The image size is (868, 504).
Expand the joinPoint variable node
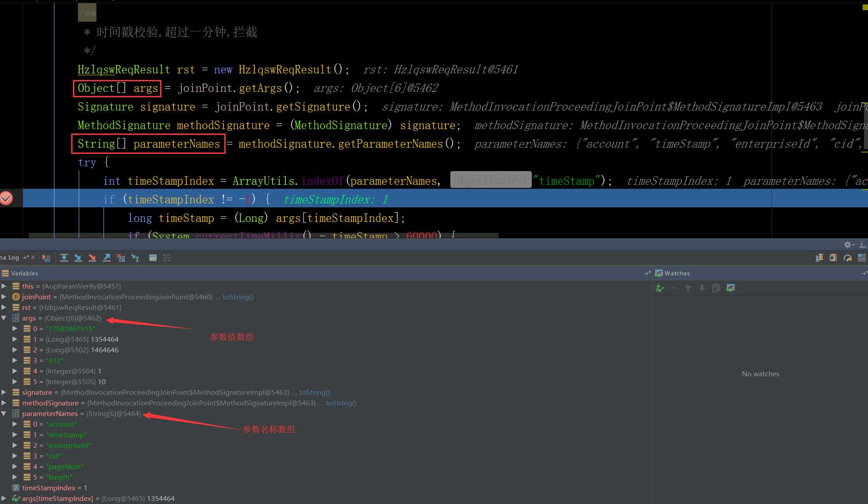4,297
